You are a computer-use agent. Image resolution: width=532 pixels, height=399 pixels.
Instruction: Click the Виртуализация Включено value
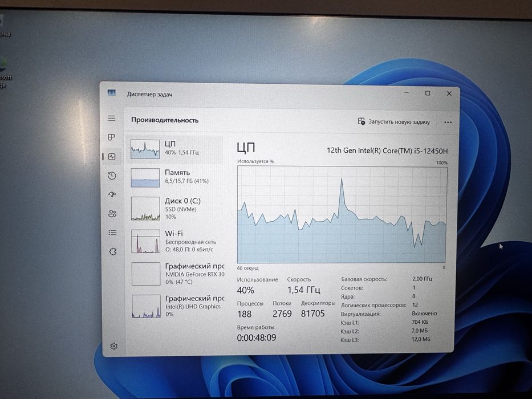(x=424, y=313)
